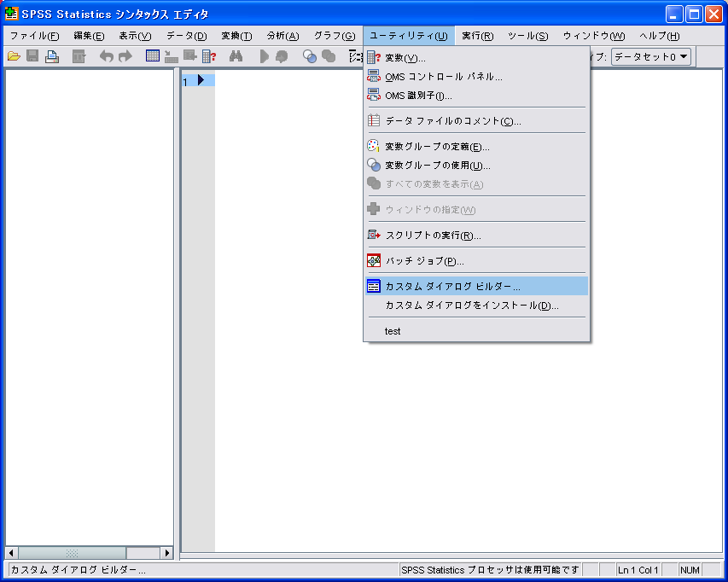
Task: Click the Variables icon with red question mark
Action: pos(209,56)
